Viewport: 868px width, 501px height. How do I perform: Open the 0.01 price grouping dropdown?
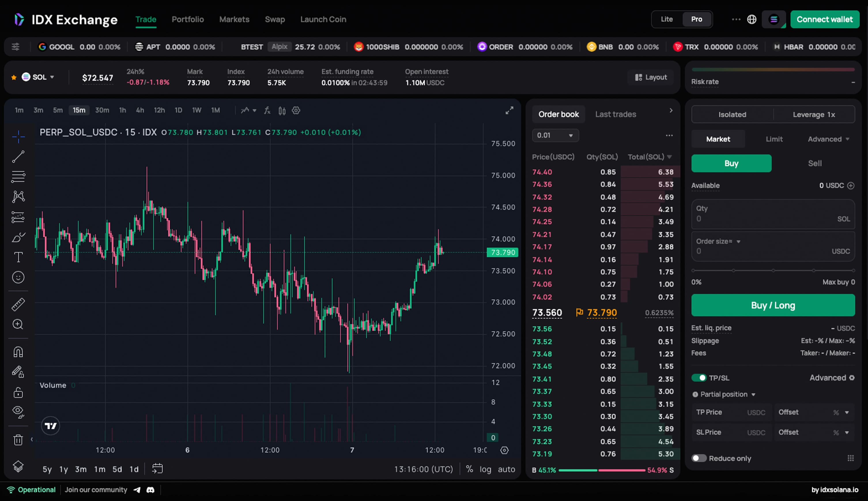555,135
